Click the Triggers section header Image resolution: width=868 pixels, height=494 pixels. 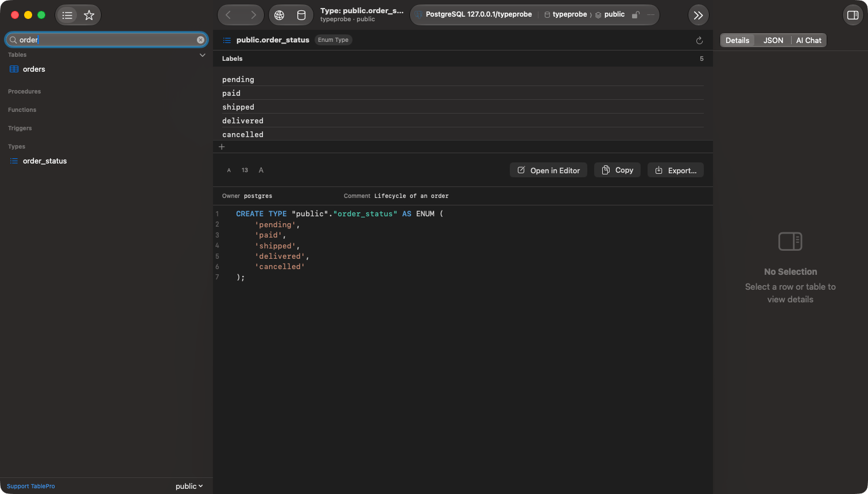[x=20, y=129]
